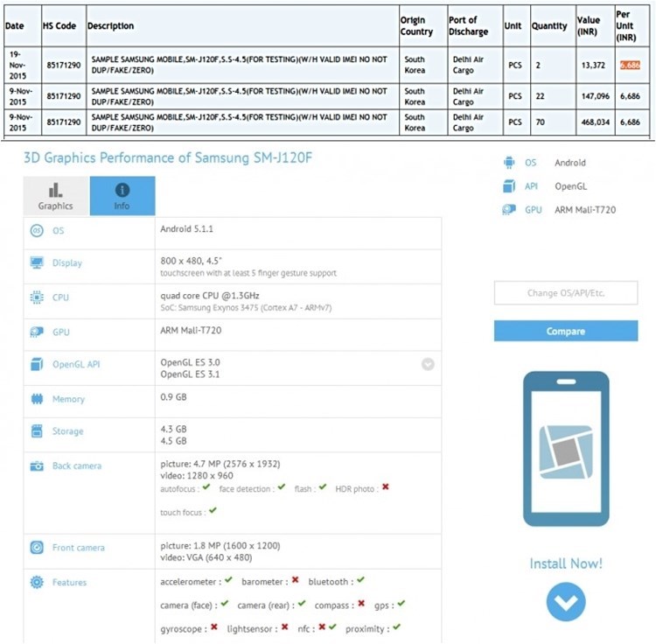Click the flash check mark
Image resolution: width=656 pixels, height=644 pixels.
[323, 487]
